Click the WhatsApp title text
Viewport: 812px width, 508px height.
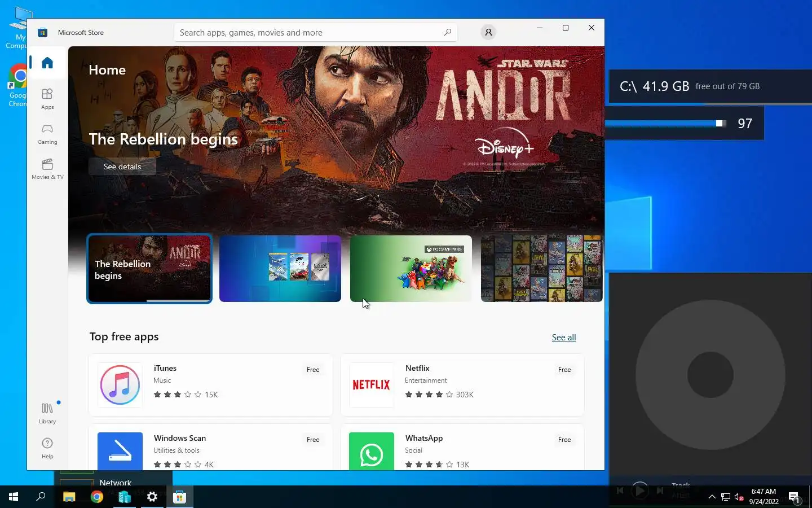click(x=424, y=438)
